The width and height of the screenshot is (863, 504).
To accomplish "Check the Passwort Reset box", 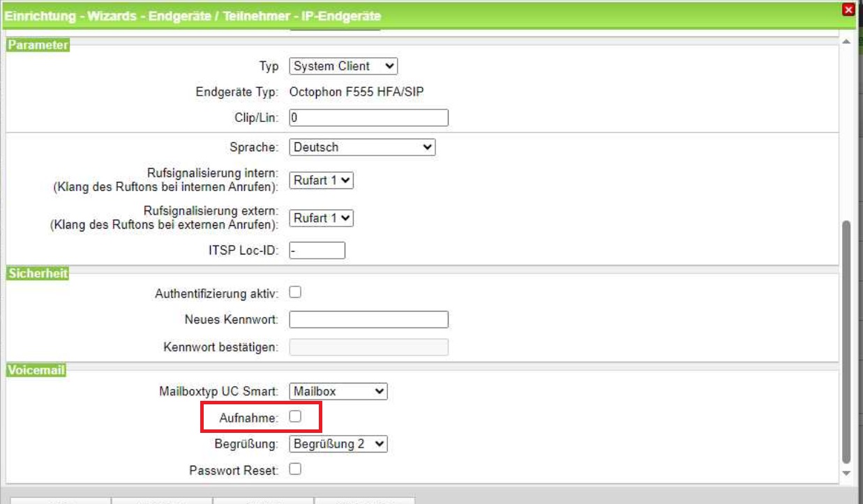I will point(295,469).
